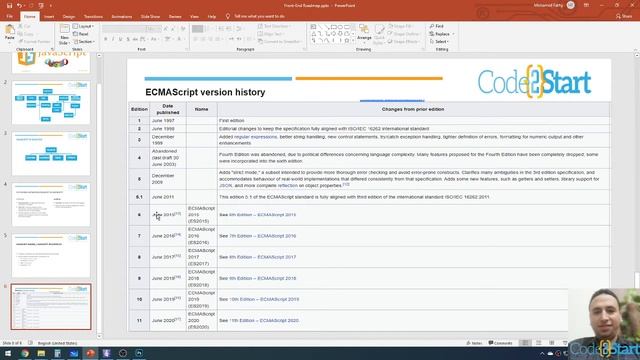Open Google Chrome from the taskbar

[x=25, y=353]
